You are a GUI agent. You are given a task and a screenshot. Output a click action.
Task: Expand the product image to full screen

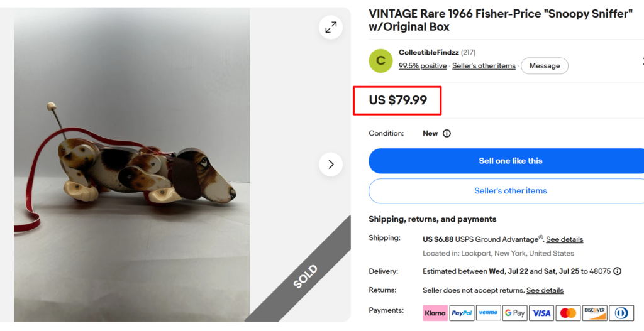coord(331,28)
